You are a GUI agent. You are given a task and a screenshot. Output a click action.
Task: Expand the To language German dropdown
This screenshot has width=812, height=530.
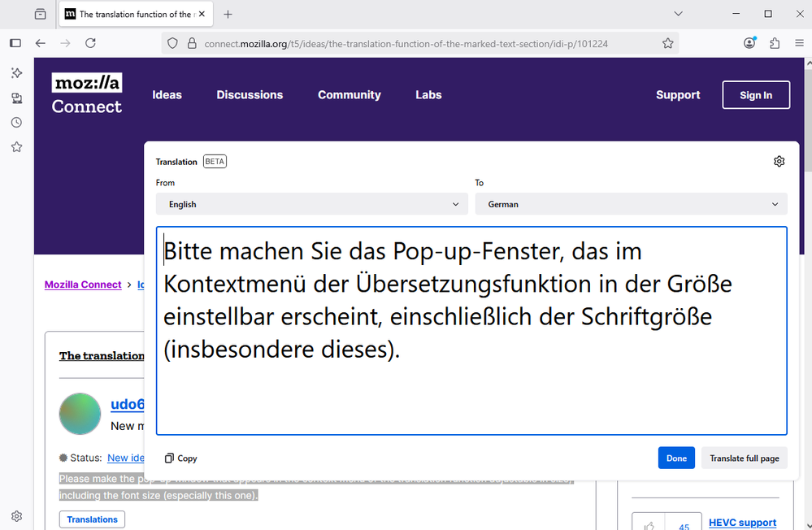point(631,204)
